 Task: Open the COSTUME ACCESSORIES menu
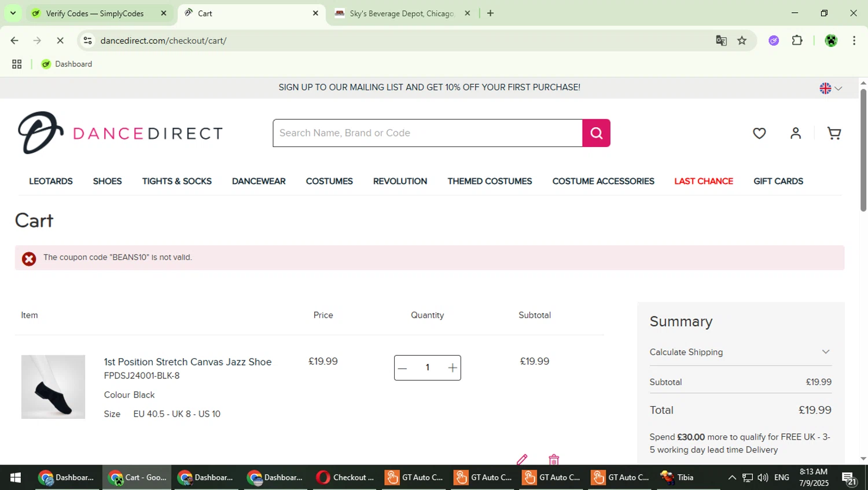tap(603, 181)
